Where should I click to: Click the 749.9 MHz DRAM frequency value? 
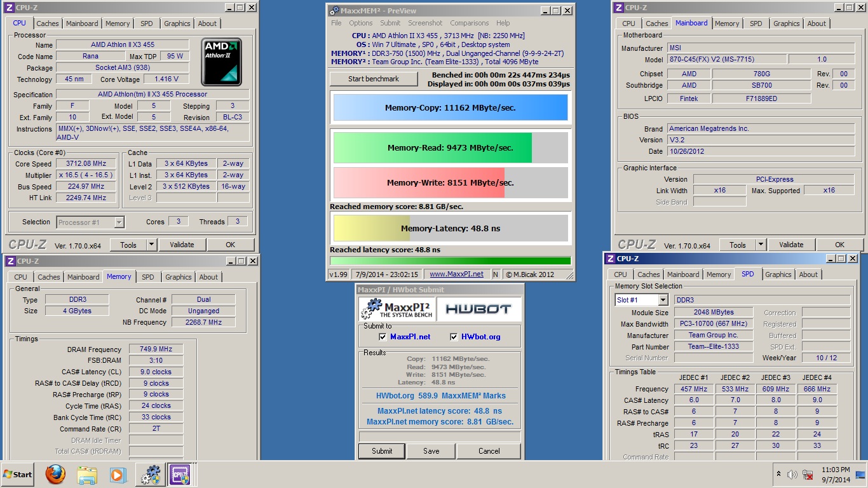click(x=156, y=349)
